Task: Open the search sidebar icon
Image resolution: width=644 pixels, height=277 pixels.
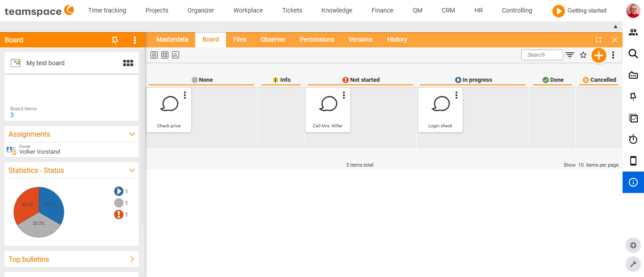Action: (633, 54)
